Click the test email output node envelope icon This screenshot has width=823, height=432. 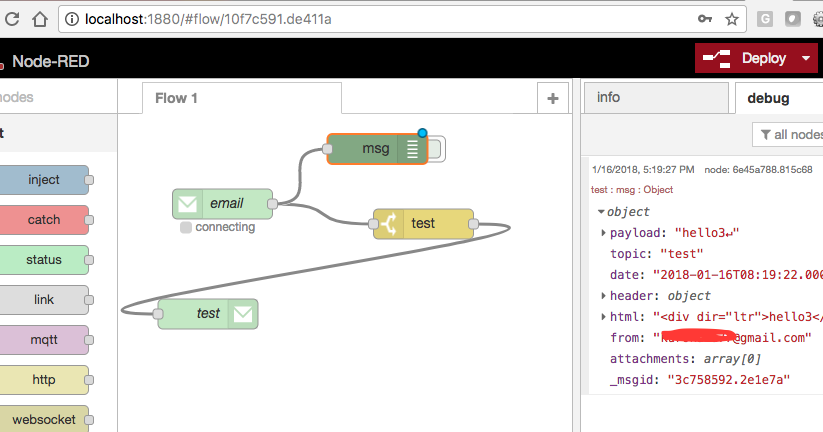[243, 314]
